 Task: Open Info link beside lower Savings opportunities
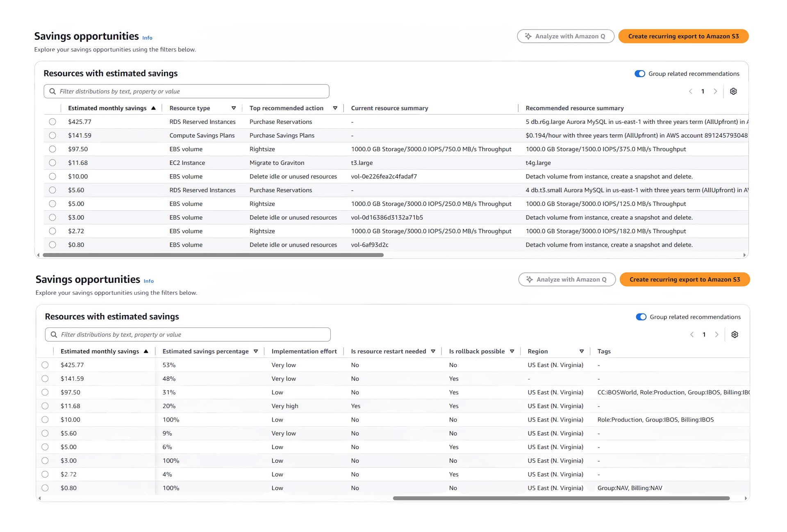pos(148,281)
